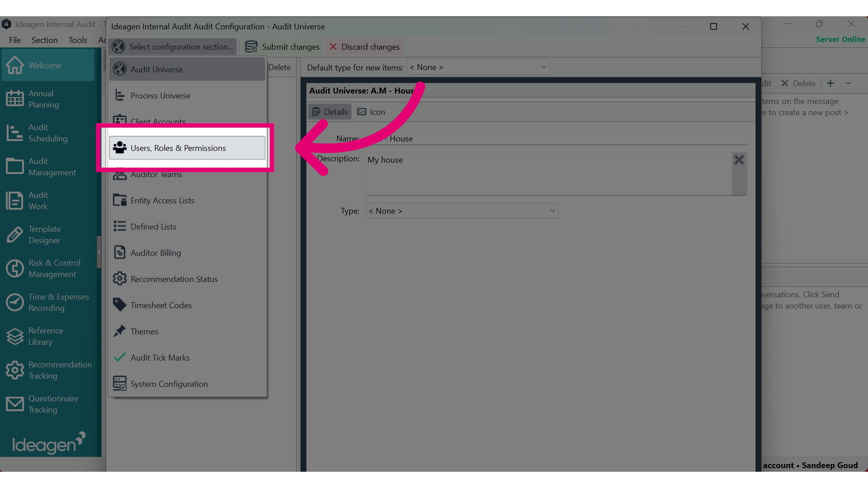Click the Delete button in configuration list

pyautogui.click(x=279, y=67)
